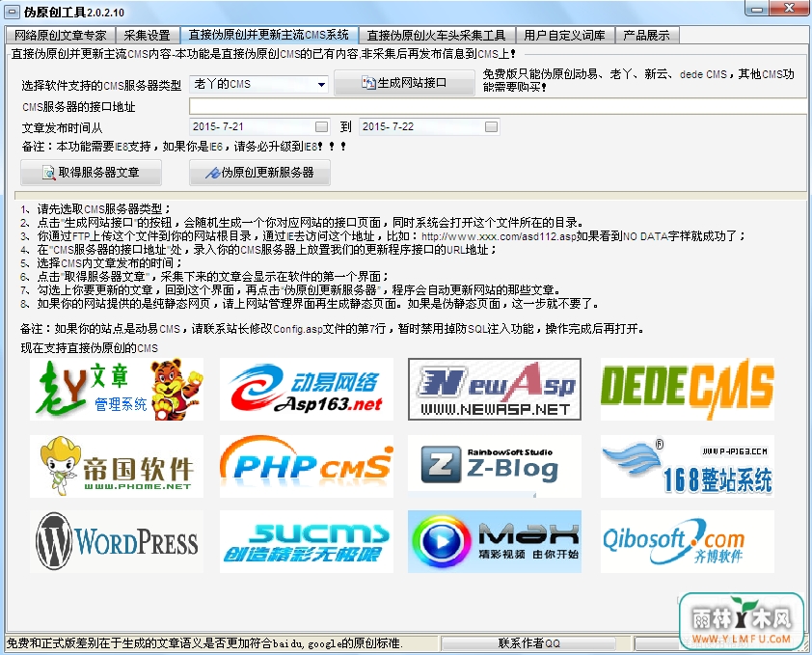
Task: Open the 直接伪原创火车头采集工具 tab
Action: pyautogui.click(x=436, y=36)
